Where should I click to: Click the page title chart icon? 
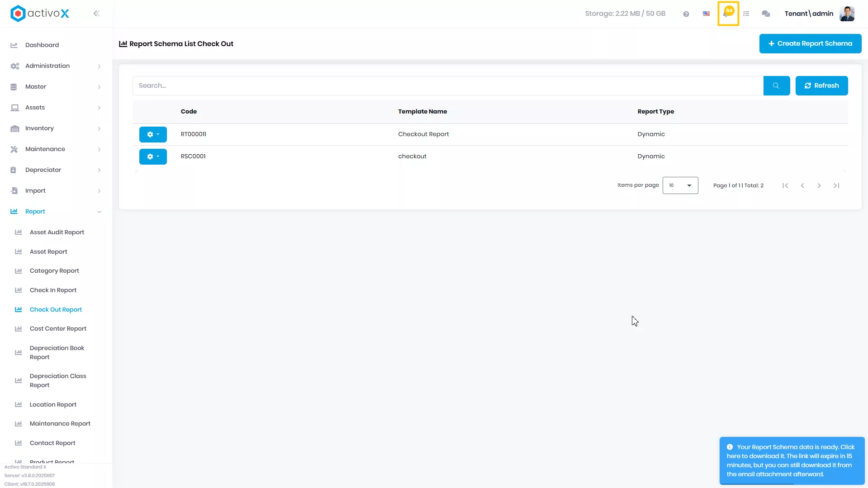coord(123,44)
